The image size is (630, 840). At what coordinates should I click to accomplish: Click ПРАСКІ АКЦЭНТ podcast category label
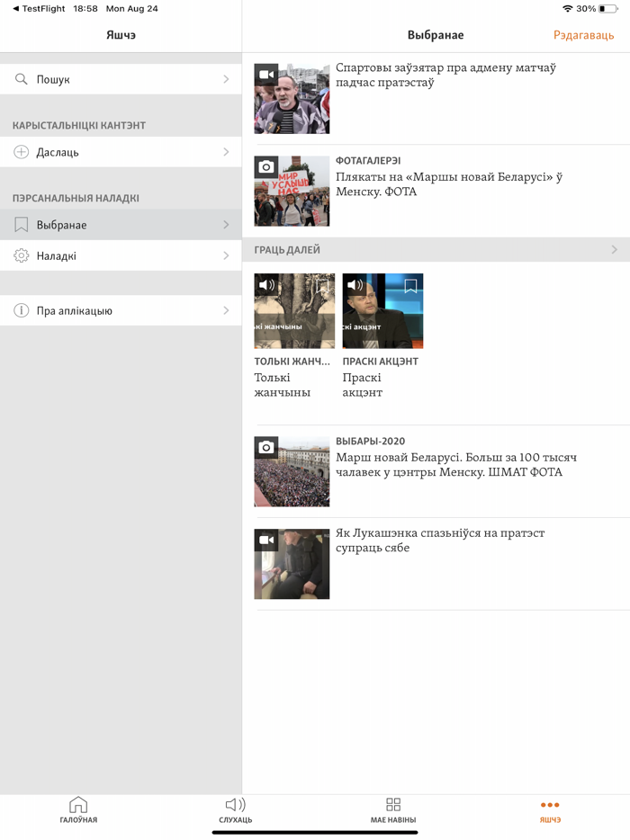(x=380, y=362)
